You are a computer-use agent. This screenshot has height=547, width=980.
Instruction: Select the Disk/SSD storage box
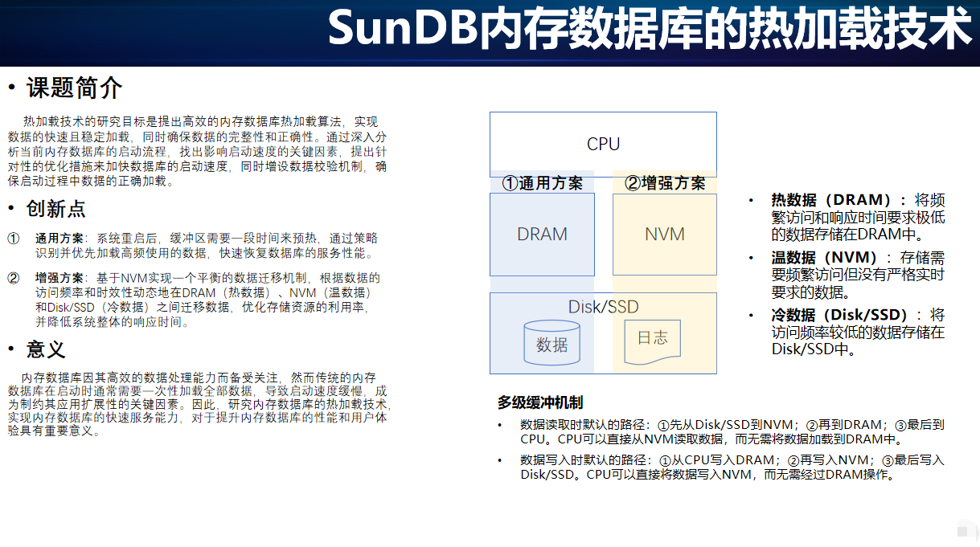coord(603,307)
